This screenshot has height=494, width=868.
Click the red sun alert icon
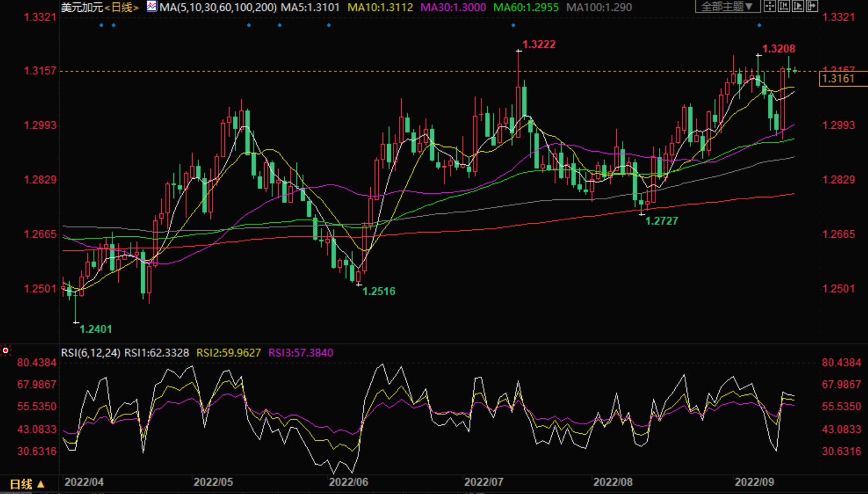pos(6,350)
